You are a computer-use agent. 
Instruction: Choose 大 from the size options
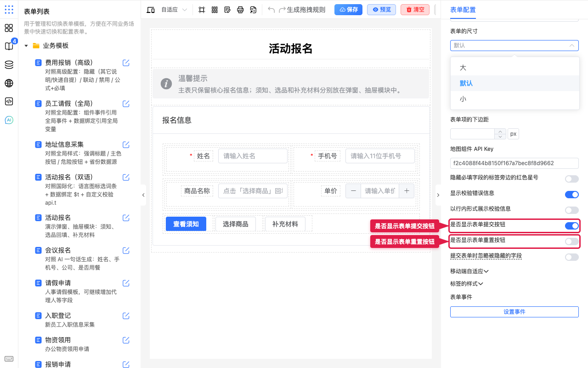tap(514, 68)
